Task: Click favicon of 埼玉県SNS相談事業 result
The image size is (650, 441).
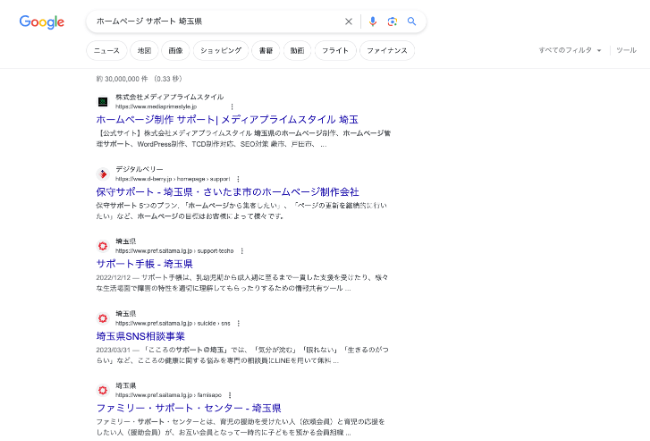Action: pyautogui.click(x=103, y=318)
